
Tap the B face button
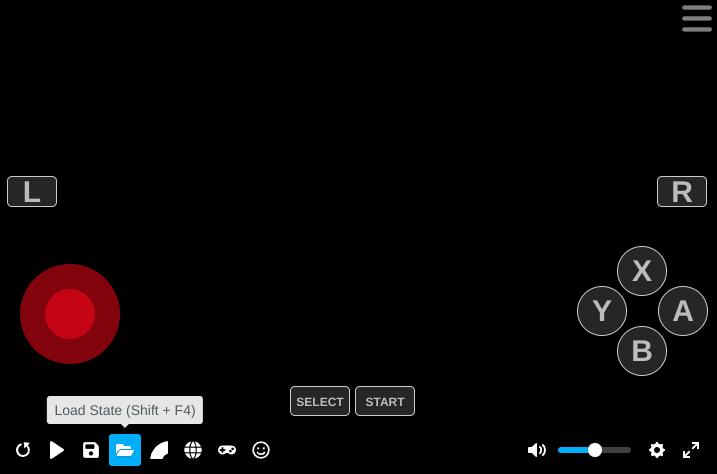[642, 351]
